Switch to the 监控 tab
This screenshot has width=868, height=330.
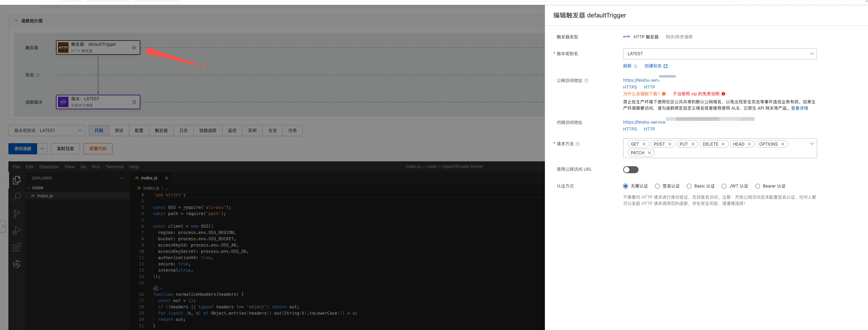click(x=232, y=131)
